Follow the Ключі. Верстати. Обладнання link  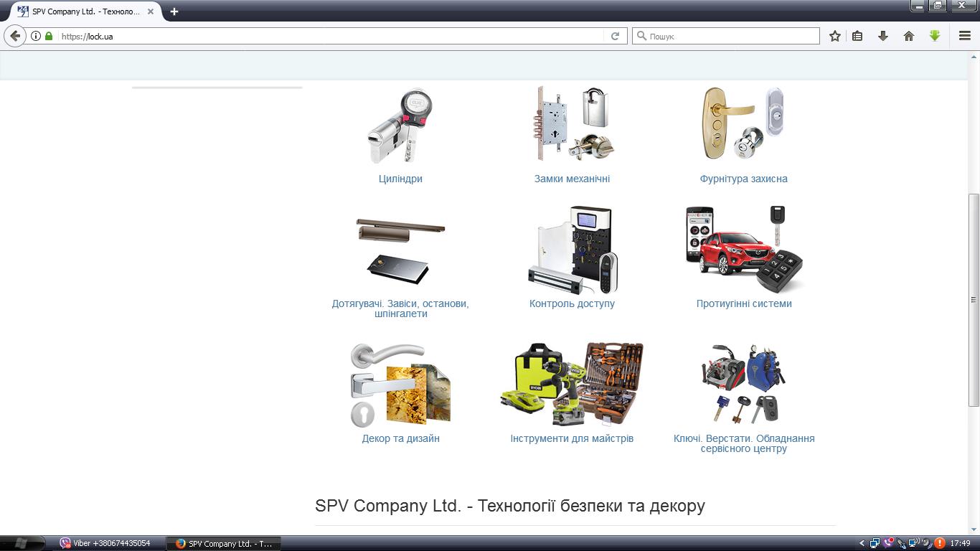(x=744, y=443)
